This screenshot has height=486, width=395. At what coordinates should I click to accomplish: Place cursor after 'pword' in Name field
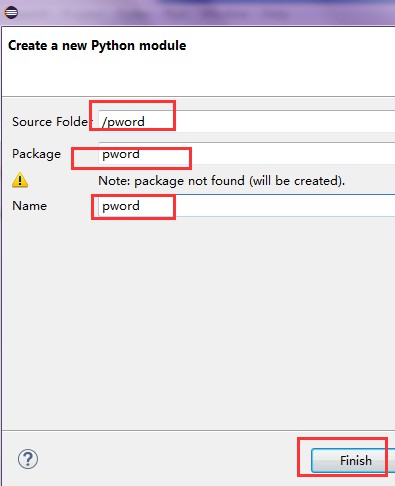(x=140, y=206)
